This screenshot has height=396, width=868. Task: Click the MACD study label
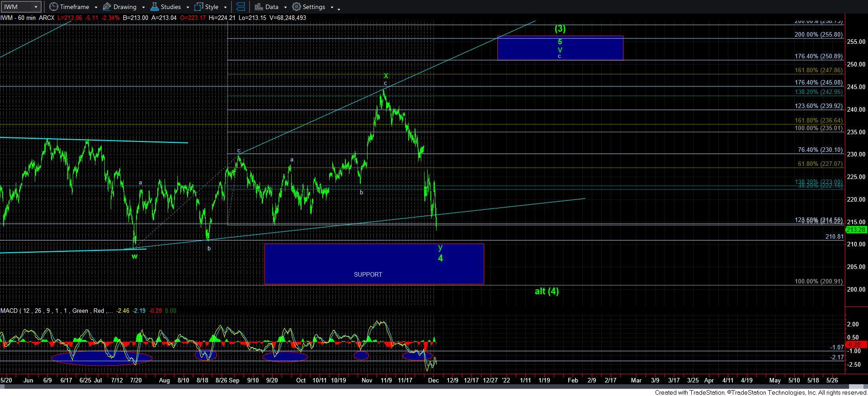[x=9, y=311]
